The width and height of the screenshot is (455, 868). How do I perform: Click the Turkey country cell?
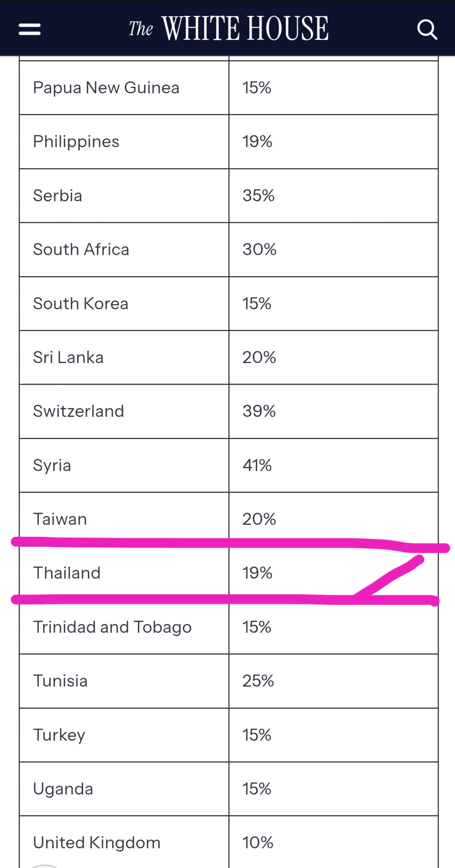coord(59,735)
